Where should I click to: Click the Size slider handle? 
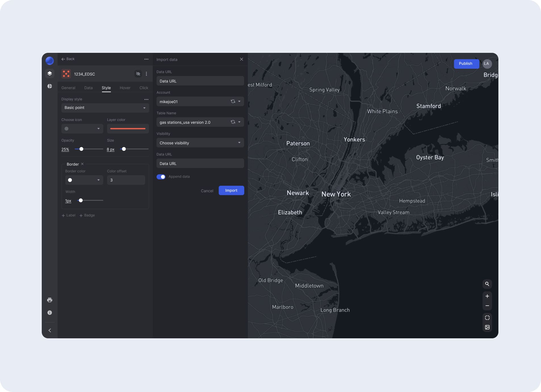[x=124, y=149]
